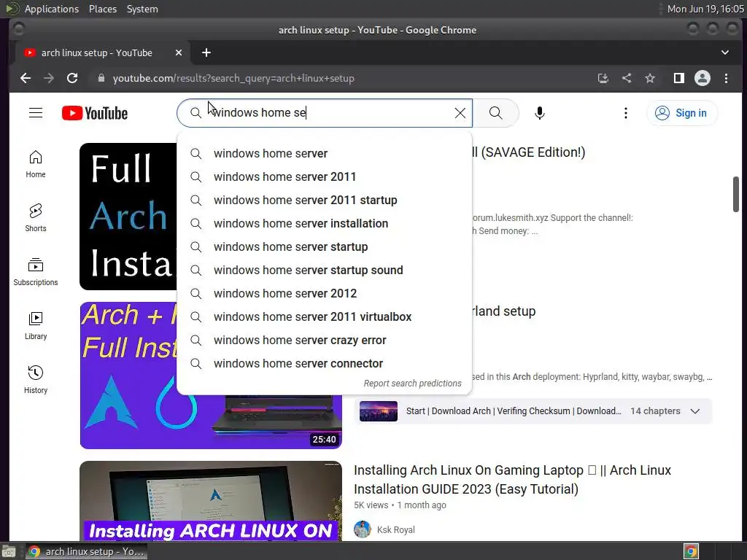This screenshot has width=747, height=560.
Task: Open Home in the sidebar
Action: click(x=36, y=164)
